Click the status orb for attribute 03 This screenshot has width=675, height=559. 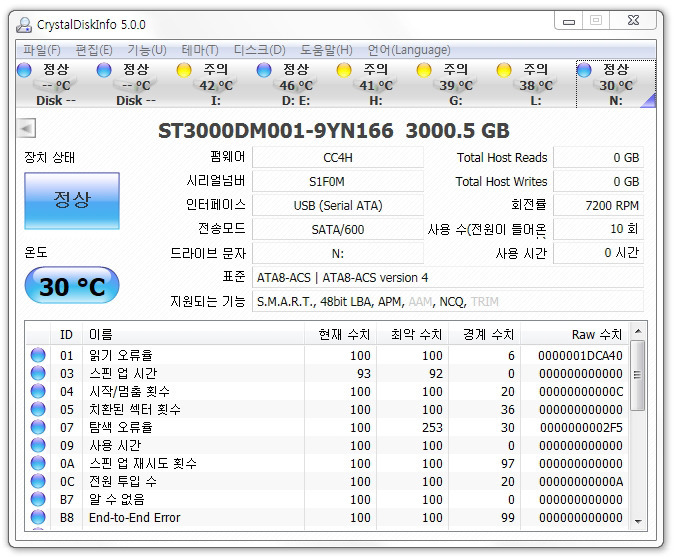(x=38, y=373)
